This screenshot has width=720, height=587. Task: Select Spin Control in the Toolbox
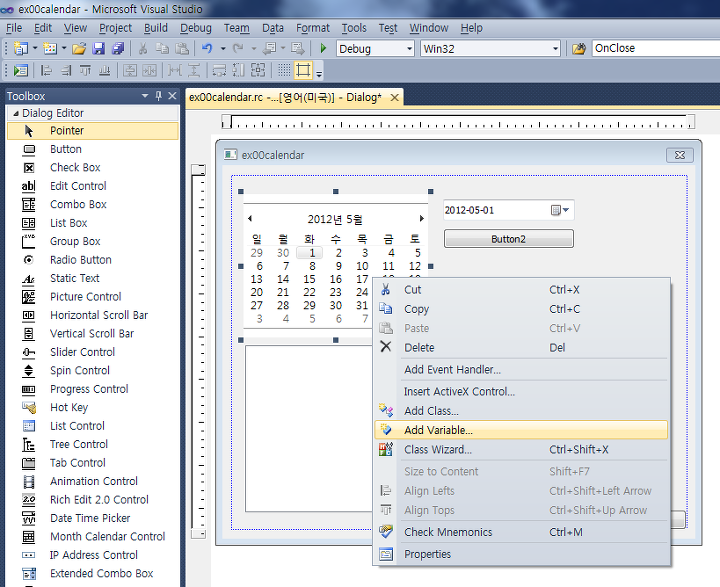(93, 371)
